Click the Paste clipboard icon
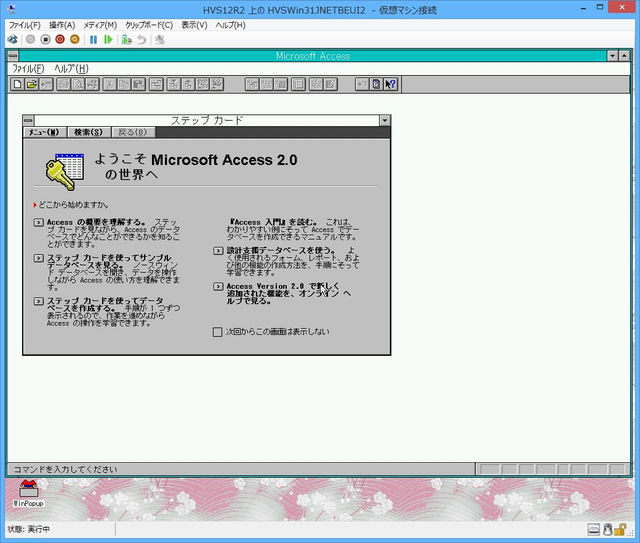This screenshot has height=543, width=640. 138,84
